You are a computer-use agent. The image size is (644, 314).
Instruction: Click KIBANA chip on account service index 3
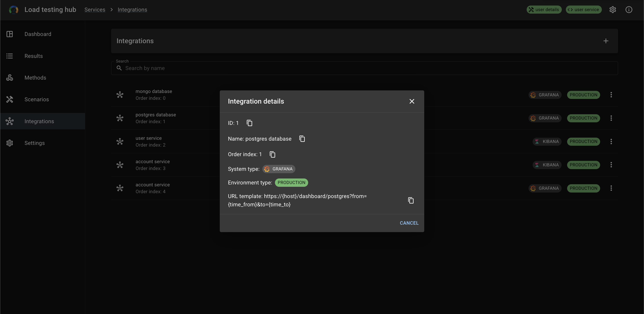point(547,165)
